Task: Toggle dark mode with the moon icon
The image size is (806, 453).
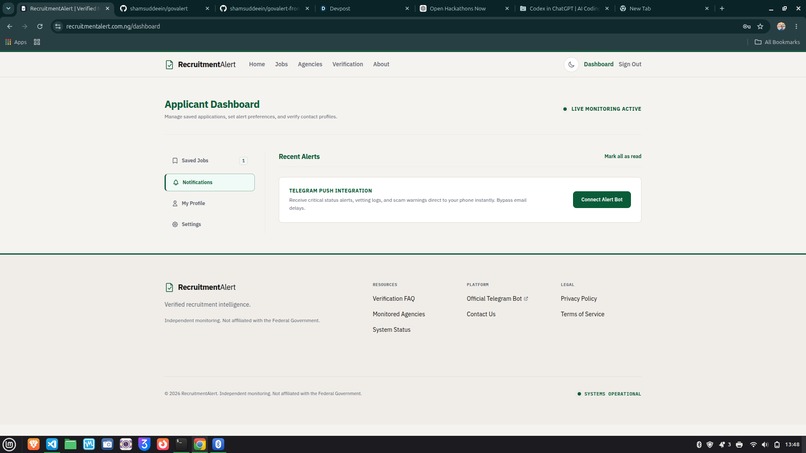Action: (x=571, y=64)
